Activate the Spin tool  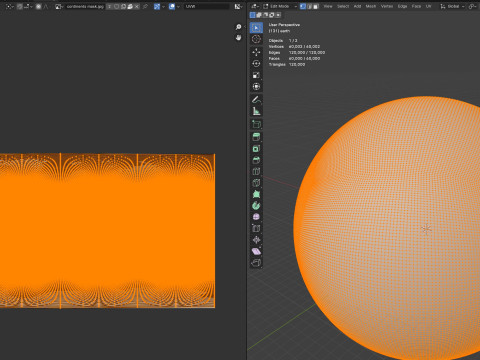pyautogui.click(x=256, y=205)
